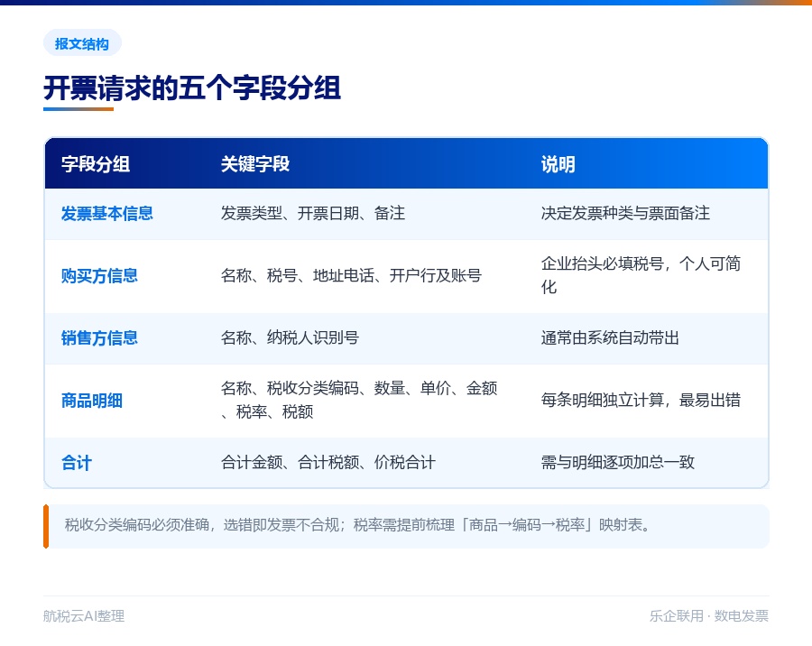Click the footer text 航税云AI整理
812x646 pixels.
point(84,616)
